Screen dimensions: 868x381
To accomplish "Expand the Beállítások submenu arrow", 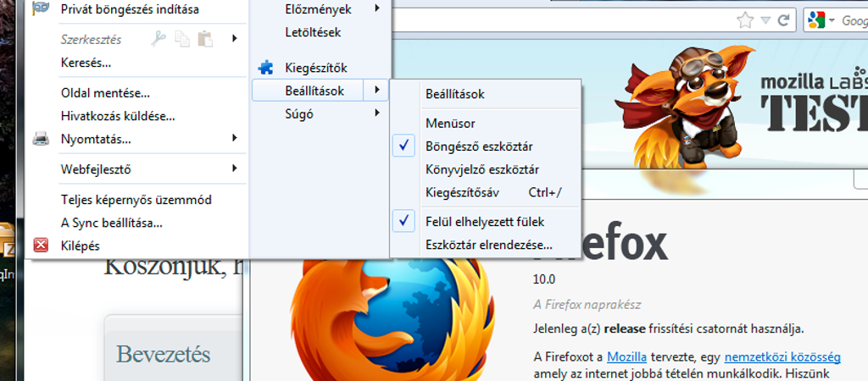I will [x=377, y=90].
